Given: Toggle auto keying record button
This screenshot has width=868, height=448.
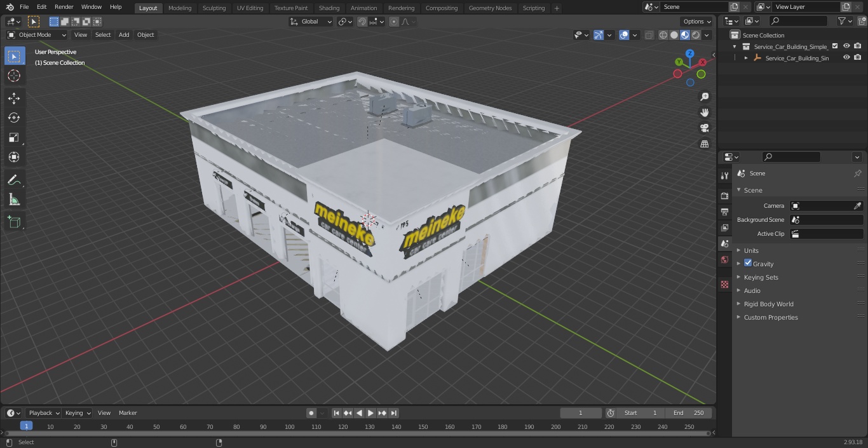Looking at the screenshot, I should click(311, 413).
